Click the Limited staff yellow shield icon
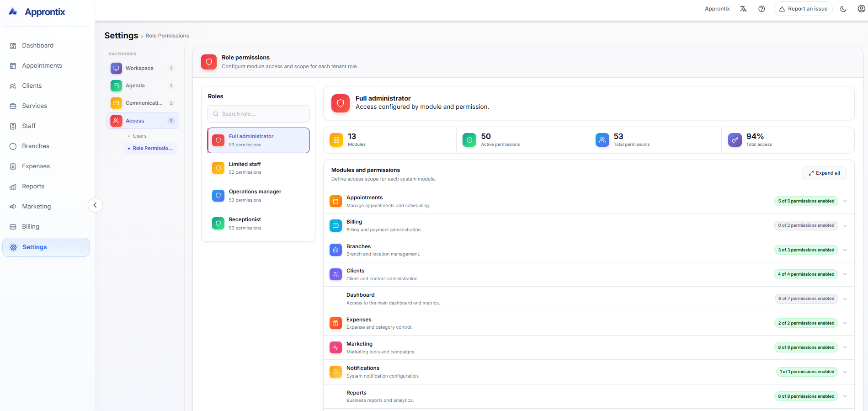Screen dimensions: 868x411 [x=218, y=168]
